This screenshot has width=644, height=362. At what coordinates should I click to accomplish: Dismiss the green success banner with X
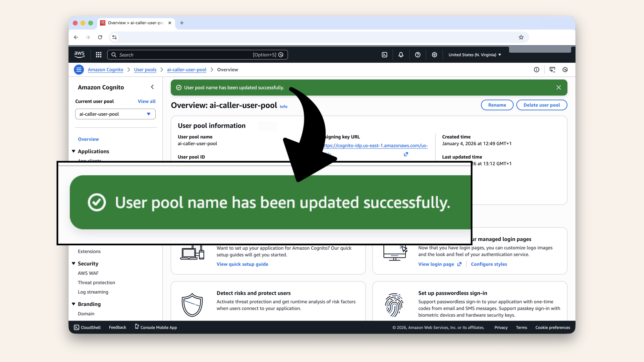[558, 87]
